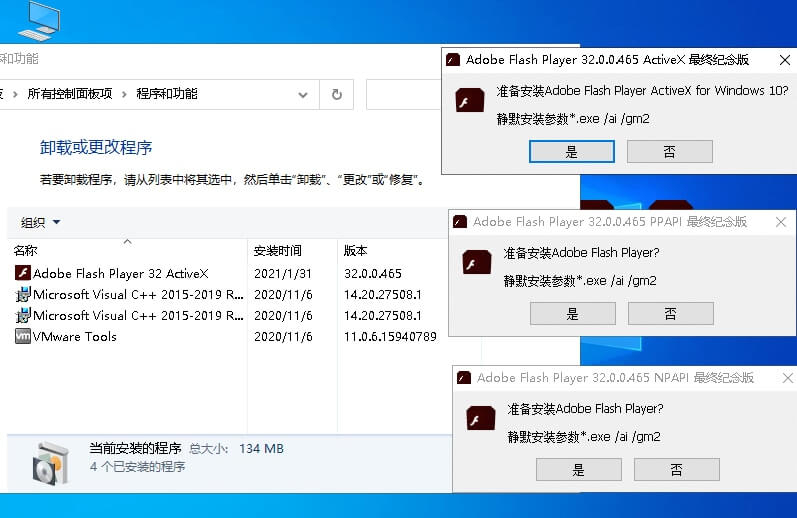Click 是 in the NPAPI install dialog
The height and width of the screenshot is (518, 797).
578,469
